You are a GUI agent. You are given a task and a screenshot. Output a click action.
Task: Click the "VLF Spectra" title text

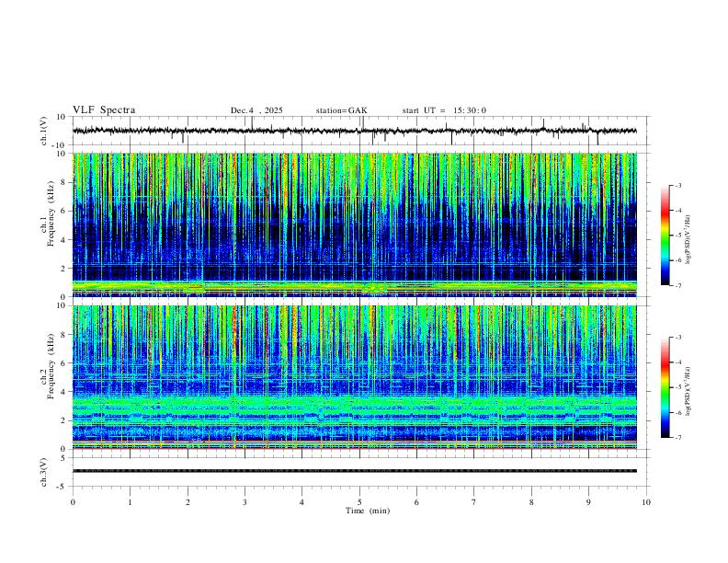click(104, 110)
